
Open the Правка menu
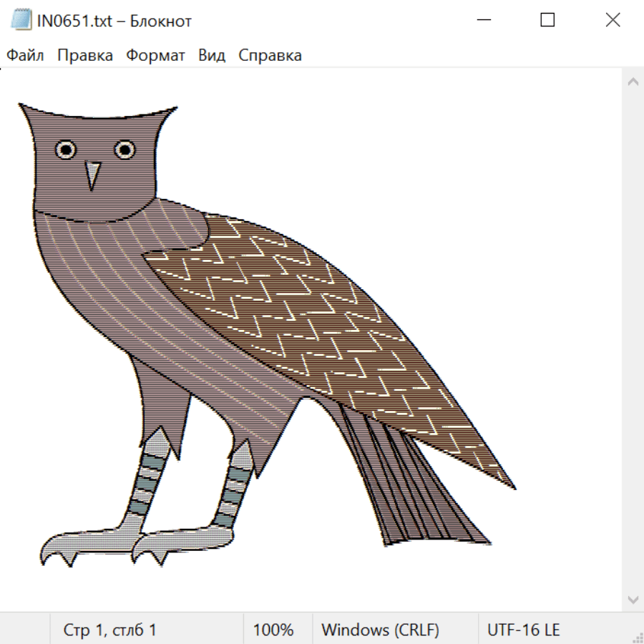pyautogui.click(x=84, y=56)
